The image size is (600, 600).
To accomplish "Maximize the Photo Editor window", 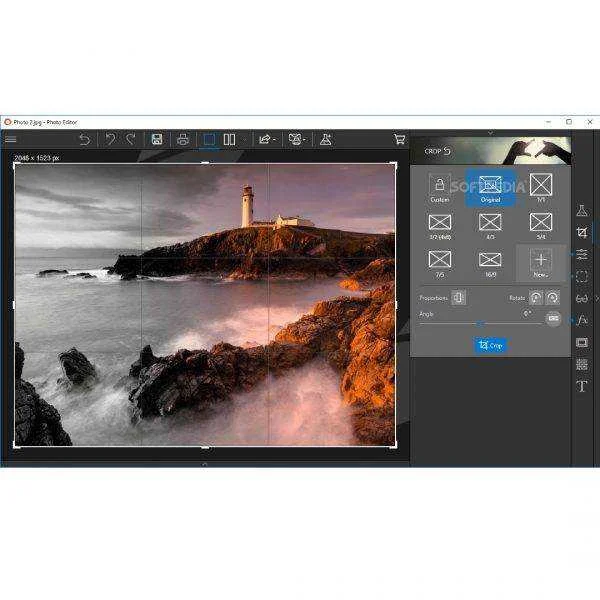I will pyautogui.click(x=569, y=122).
